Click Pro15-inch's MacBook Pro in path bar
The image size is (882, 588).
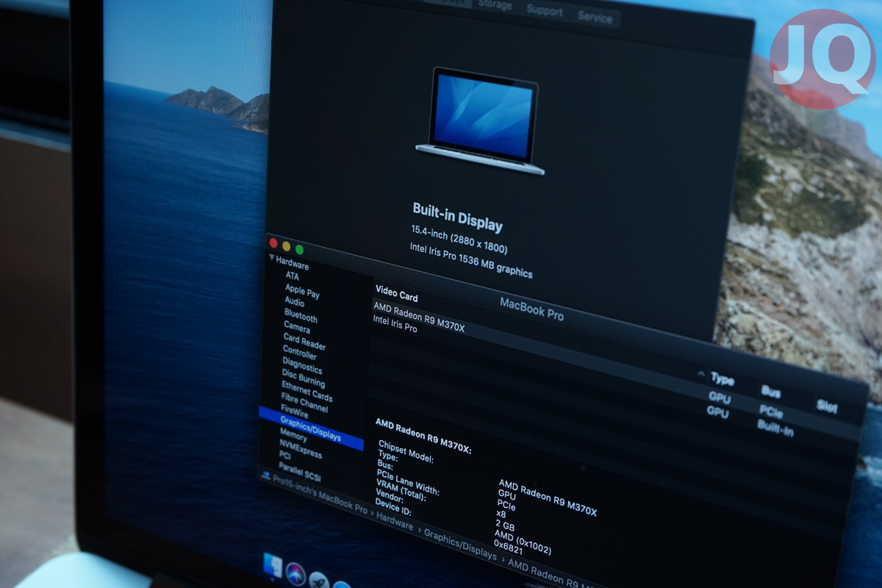320,493
